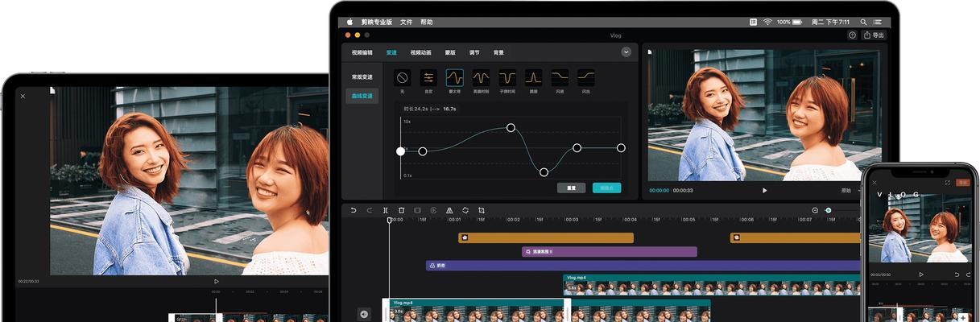Viewport: 980px width, 322px height.
Task: Click the 导出 export button in the desktop window
Action: 875,35
